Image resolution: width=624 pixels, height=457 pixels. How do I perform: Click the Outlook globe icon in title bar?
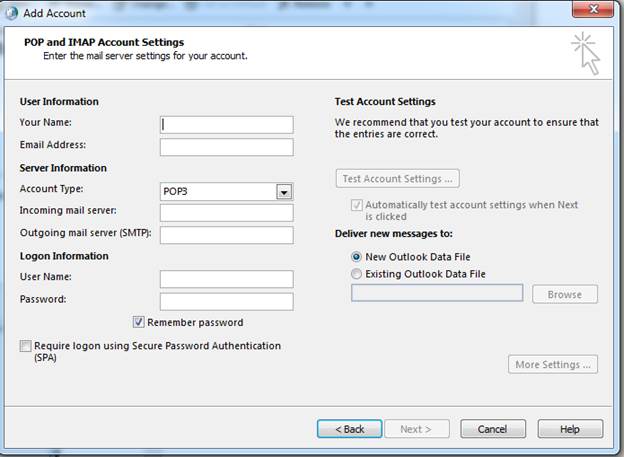point(11,13)
